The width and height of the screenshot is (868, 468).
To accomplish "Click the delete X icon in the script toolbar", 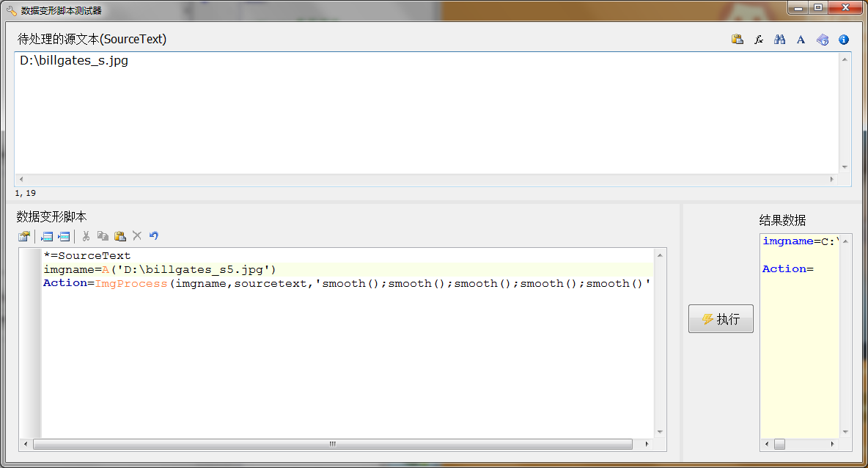I will tap(137, 236).
